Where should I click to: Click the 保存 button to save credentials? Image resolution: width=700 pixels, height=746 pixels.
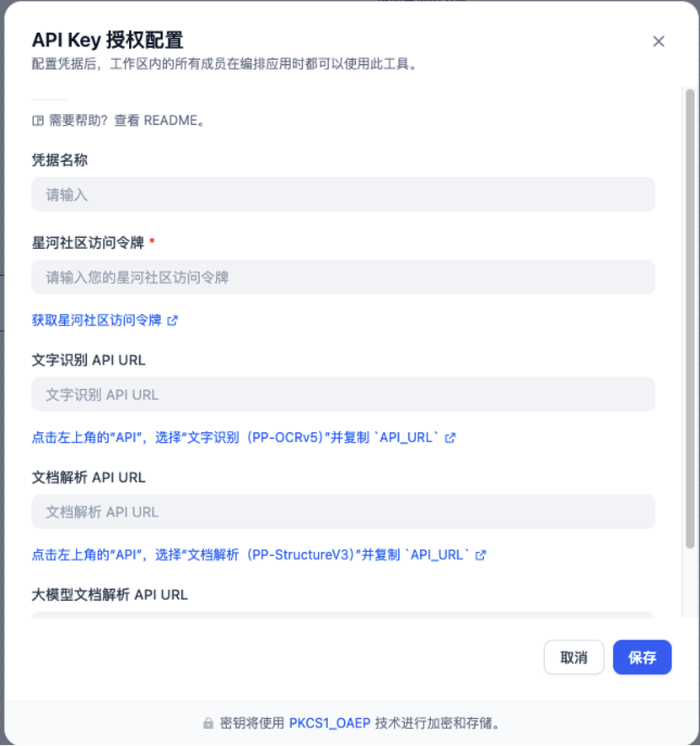[643, 657]
